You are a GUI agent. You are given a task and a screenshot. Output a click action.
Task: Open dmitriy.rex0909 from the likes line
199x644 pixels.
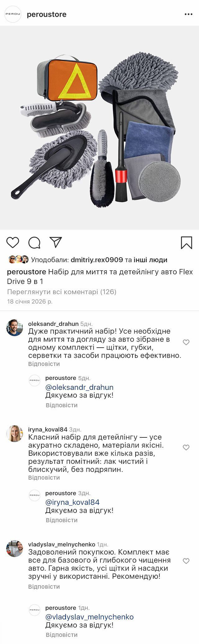tap(97, 260)
